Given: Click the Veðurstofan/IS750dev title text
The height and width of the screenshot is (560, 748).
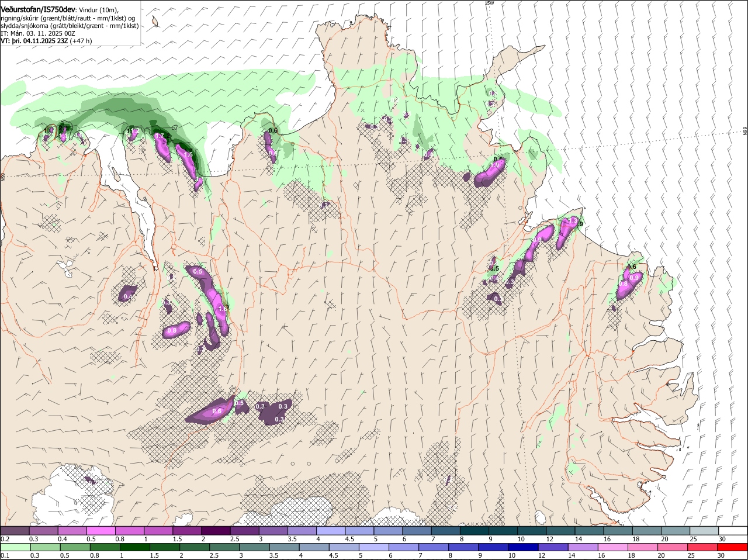Looking at the screenshot, I should (x=39, y=10).
